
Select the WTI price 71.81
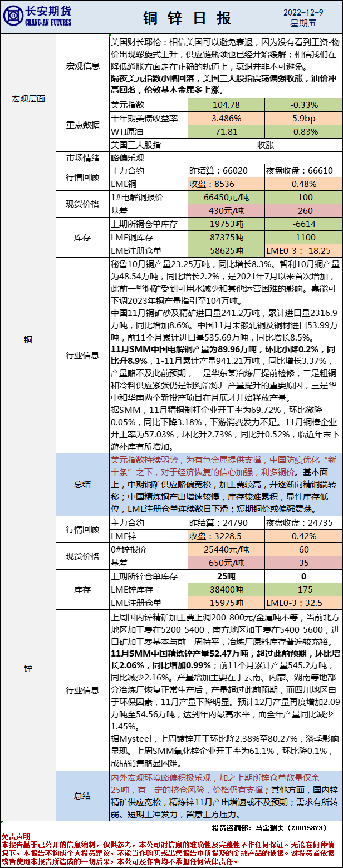click(226, 131)
